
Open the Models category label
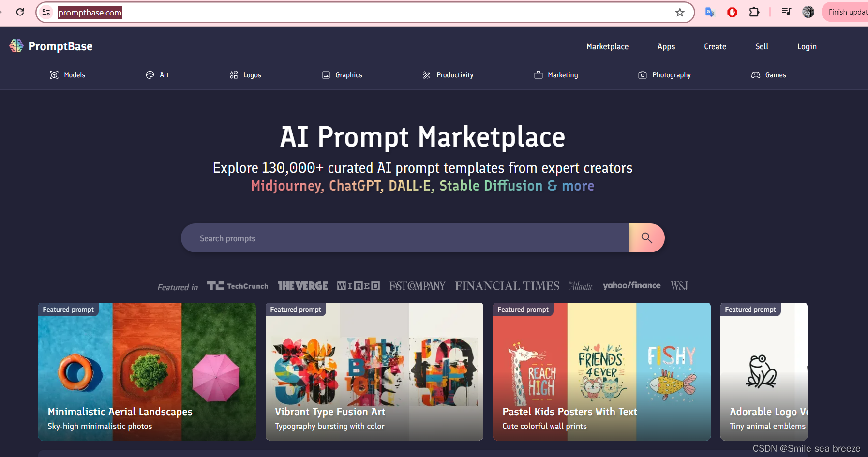click(x=75, y=75)
